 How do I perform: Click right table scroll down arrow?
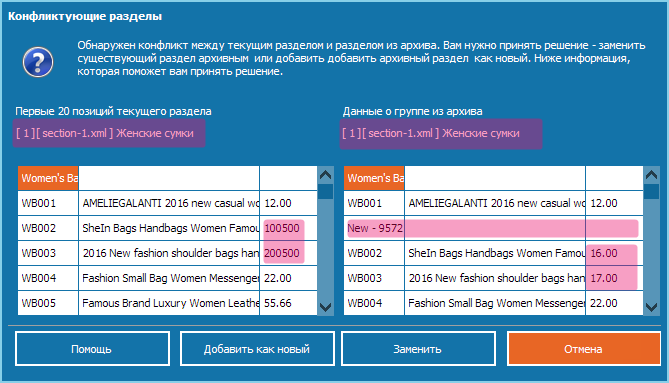tap(652, 307)
